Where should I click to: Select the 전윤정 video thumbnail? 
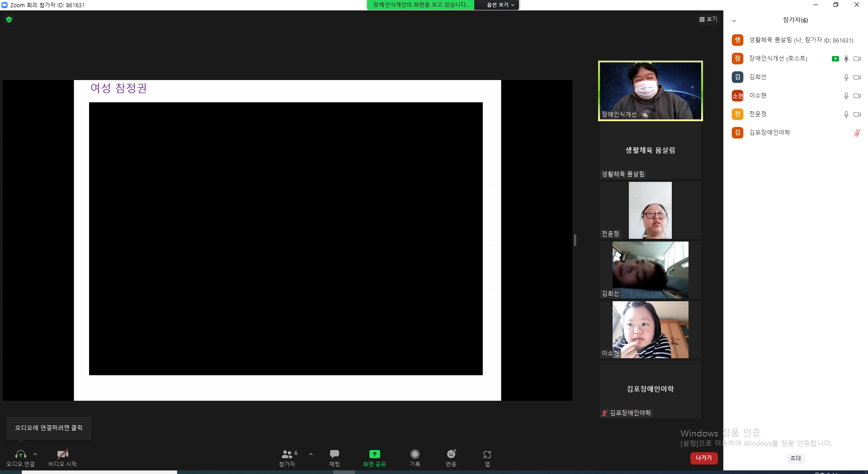coord(650,210)
